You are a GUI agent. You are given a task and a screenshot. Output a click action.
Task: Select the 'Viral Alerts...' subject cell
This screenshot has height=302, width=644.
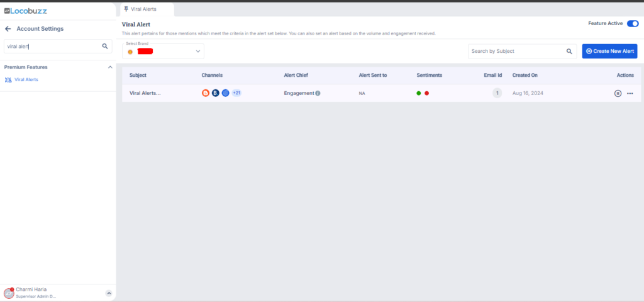145,93
